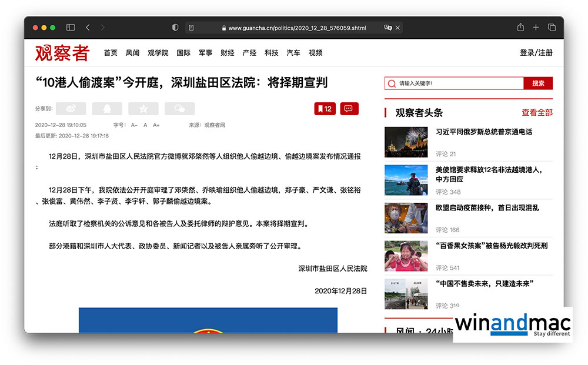588x365 pixels.
Task: Open the red comments speech bubble
Action: [x=349, y=109]
